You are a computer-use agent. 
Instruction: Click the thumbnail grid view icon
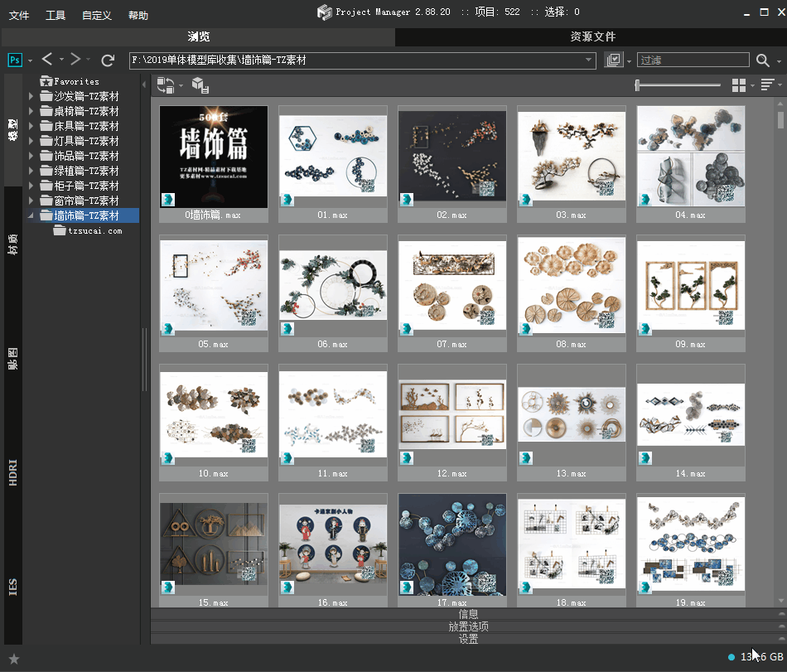pyautogui.click(x=739, y=85)
